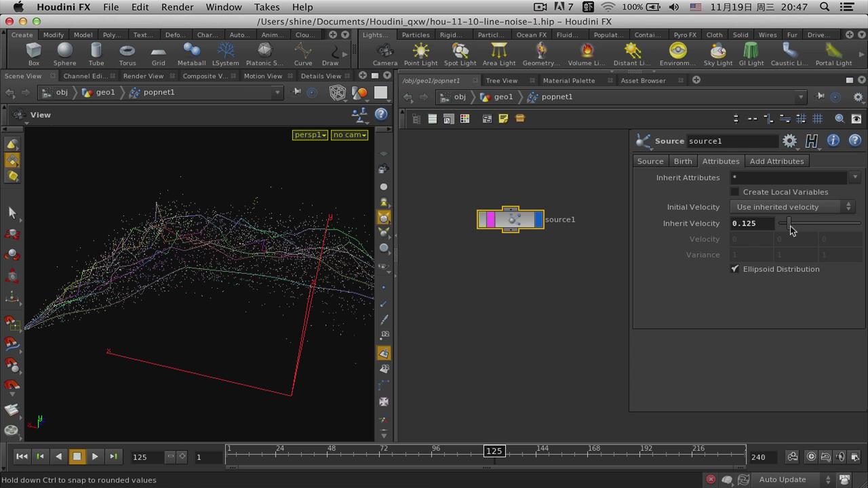The width and height of the screenshot is (868, 488).
Task: Show node info for source1
Action: (x=833, y=141)
